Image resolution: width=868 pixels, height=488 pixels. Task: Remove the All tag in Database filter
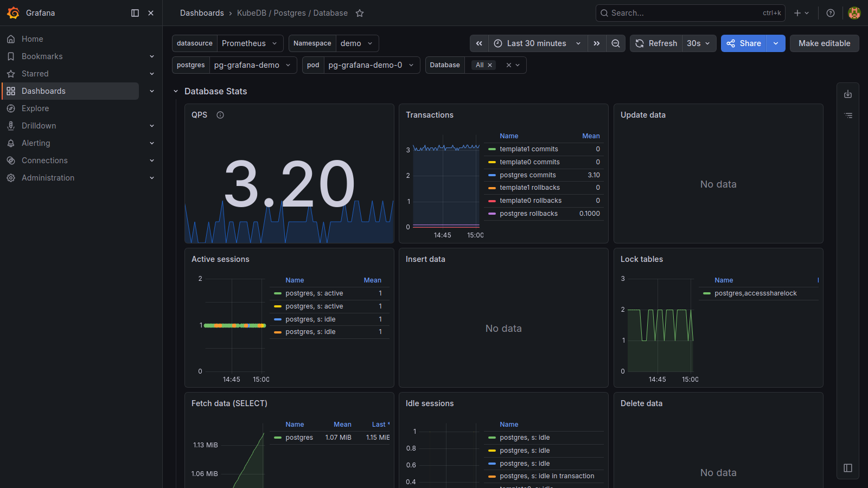(490, 65)
